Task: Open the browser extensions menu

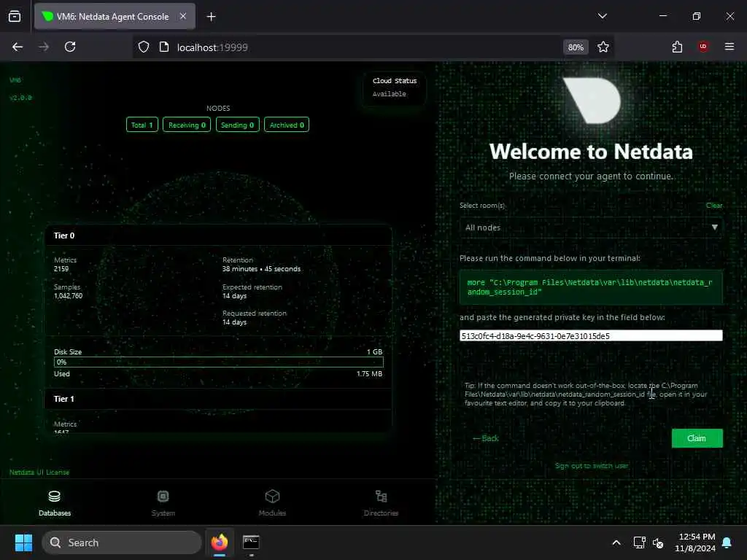Action: [x=677, y=47]
